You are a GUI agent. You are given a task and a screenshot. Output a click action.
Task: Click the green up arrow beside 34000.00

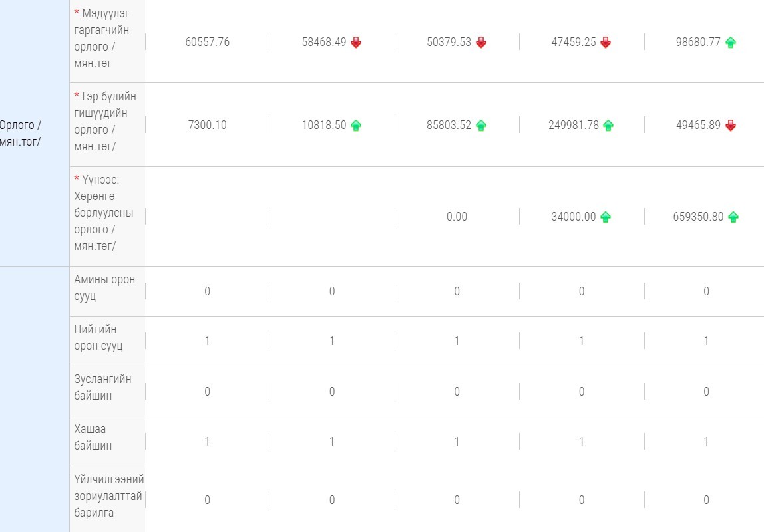606,217
